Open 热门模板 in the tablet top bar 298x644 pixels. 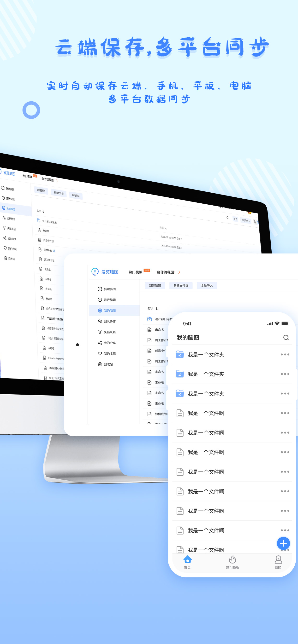(136, 272)
